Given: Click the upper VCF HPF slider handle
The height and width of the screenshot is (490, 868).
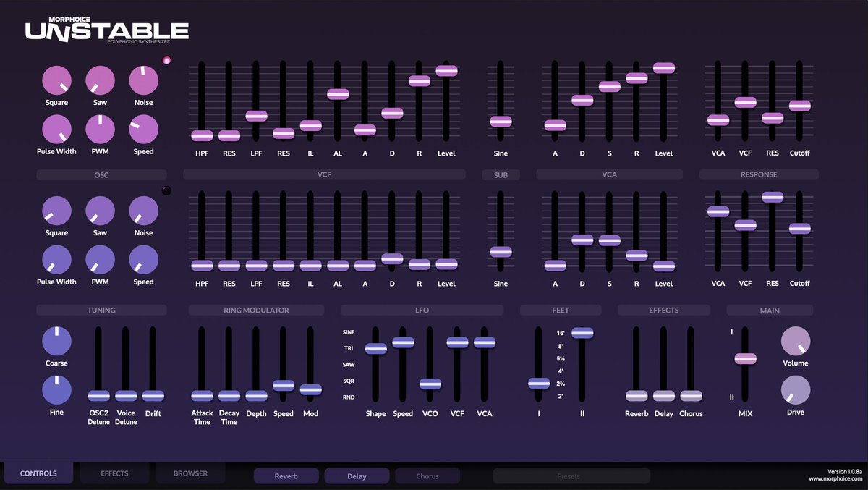Looking at the screenshot, I should [202, 135].
